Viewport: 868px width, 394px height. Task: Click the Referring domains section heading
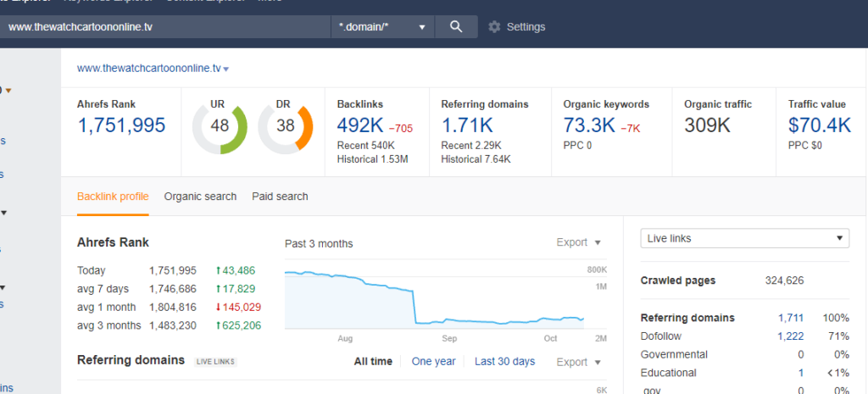(131, 360)
